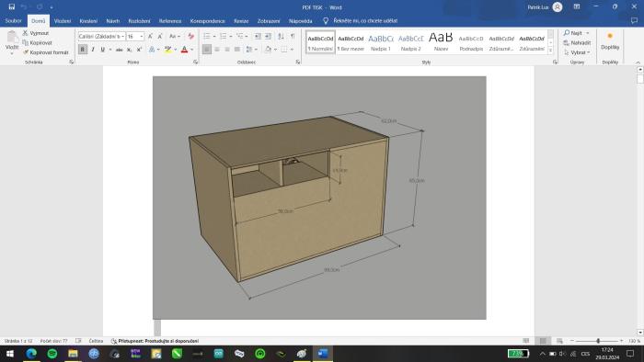Expand the styles gallery arrow
The image size is (644, 362).
point(550,51)
